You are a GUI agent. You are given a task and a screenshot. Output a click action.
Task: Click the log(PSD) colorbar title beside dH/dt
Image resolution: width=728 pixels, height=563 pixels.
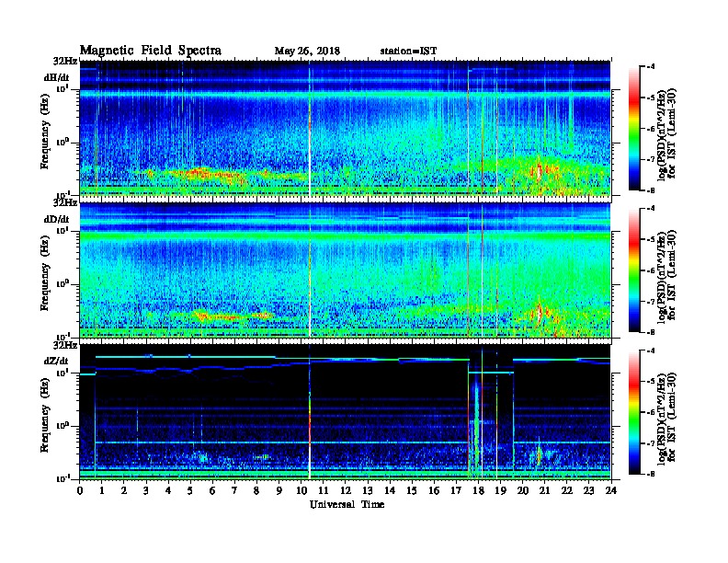click(666, 133)
